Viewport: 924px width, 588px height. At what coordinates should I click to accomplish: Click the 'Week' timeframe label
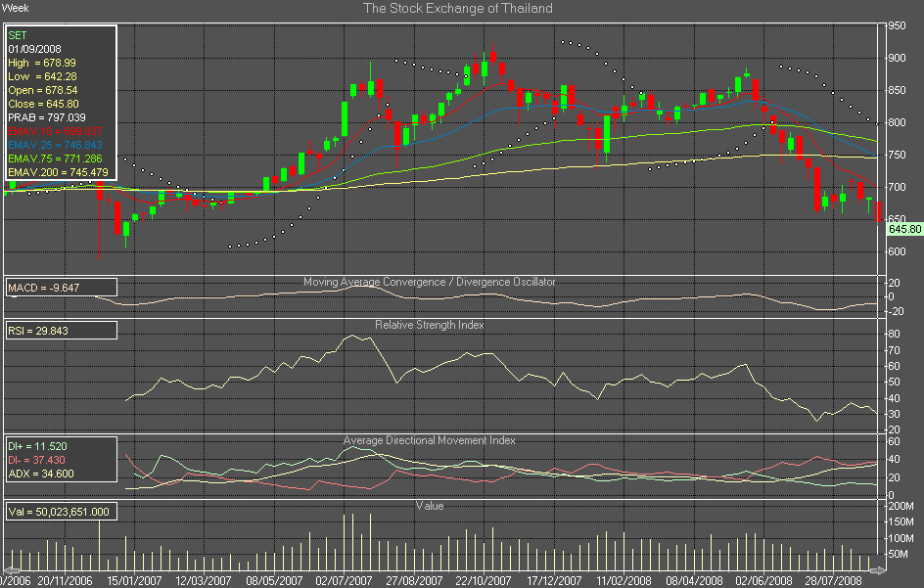tap(15, 8)
